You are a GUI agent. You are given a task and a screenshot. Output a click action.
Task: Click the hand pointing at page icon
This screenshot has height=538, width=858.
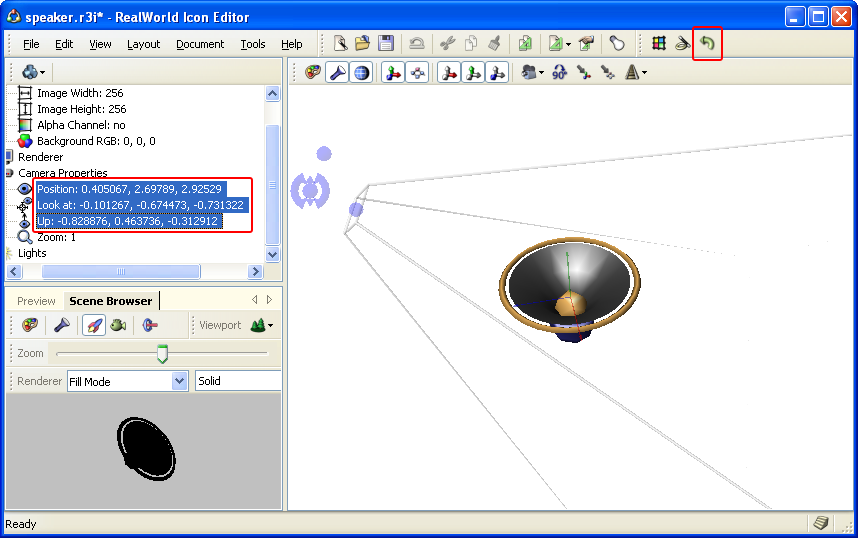(x=587, y=43)
